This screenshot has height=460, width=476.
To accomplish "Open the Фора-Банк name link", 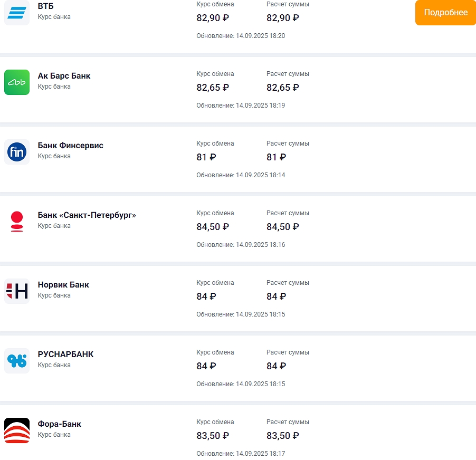I will [60, 424].
